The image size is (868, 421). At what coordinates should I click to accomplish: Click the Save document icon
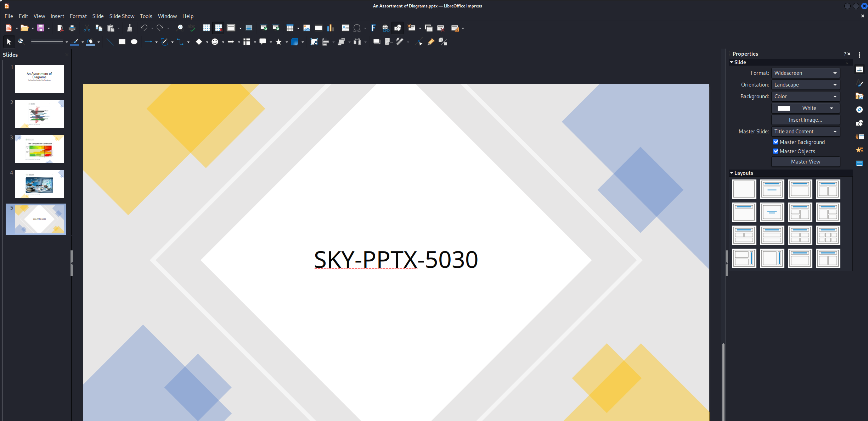pos(40,28)
